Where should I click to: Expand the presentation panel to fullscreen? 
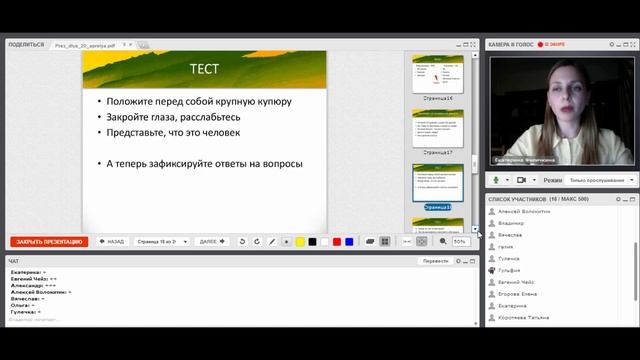[473, 44]
